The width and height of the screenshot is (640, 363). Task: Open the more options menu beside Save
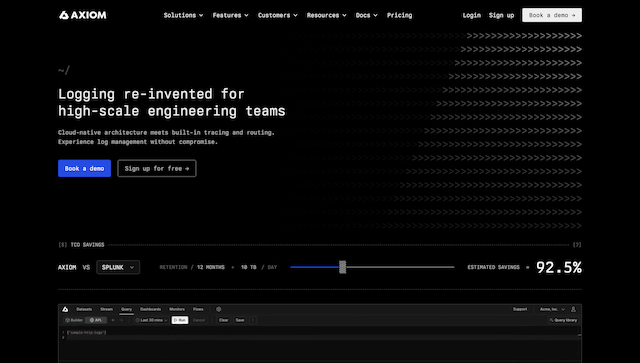[x=253, y=320]
